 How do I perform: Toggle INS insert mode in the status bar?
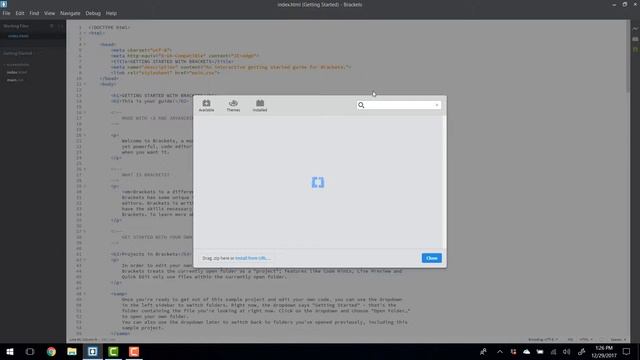(x=570, y=340)
